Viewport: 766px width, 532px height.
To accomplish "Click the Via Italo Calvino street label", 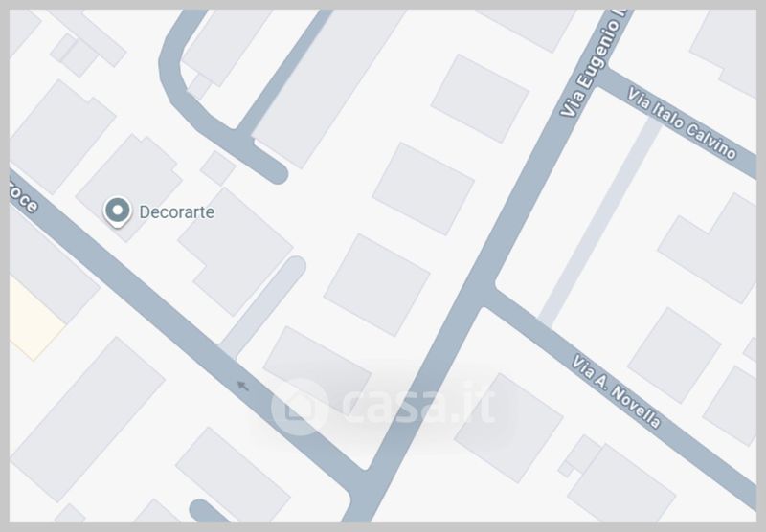I will tap(682, 123).
